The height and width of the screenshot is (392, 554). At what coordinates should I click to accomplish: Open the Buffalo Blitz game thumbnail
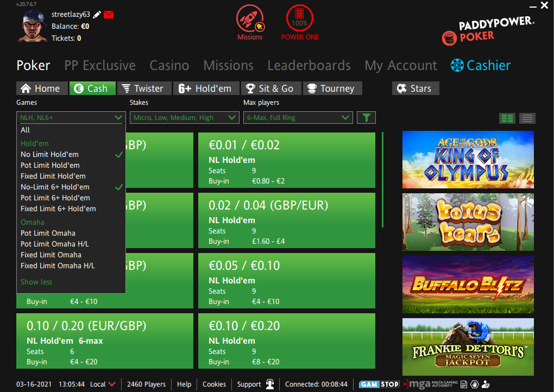468,284
